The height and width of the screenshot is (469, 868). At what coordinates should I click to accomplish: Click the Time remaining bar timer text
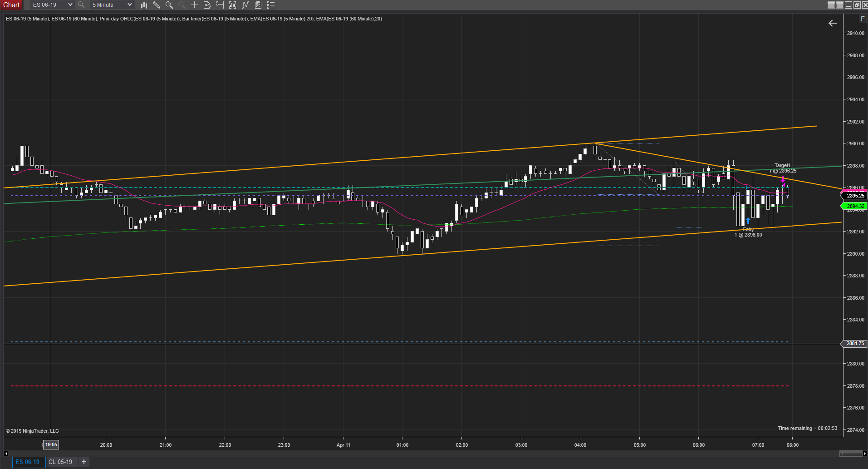pyautogui.click(x=808, y=428)
